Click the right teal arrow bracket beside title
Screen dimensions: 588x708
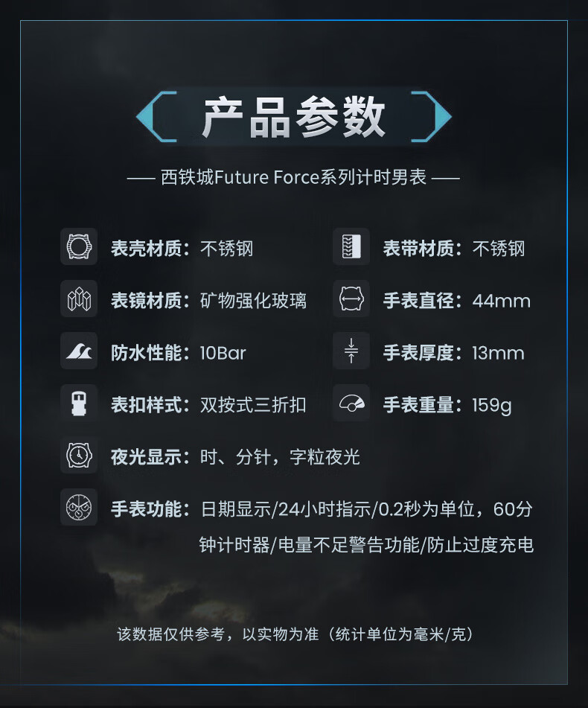(x=432, y=117)
